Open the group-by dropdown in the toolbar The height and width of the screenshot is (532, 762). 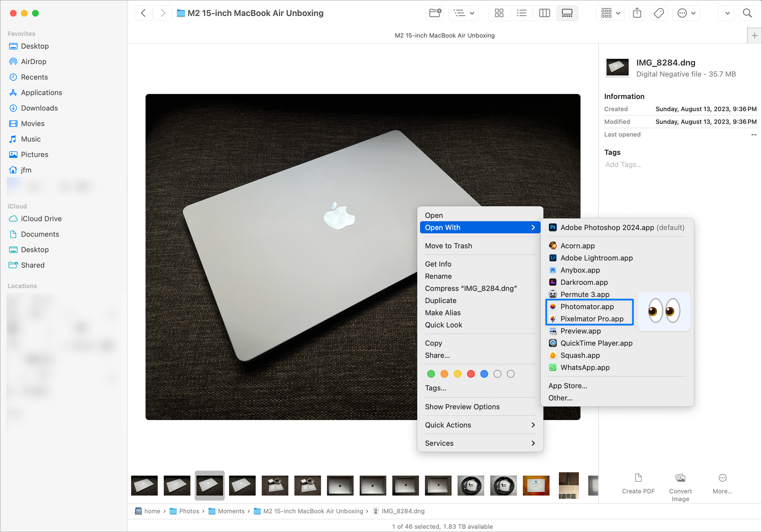point(610,13)
